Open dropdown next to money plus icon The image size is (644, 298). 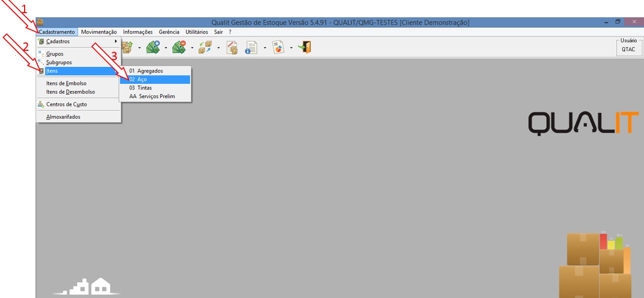(165, 48)
